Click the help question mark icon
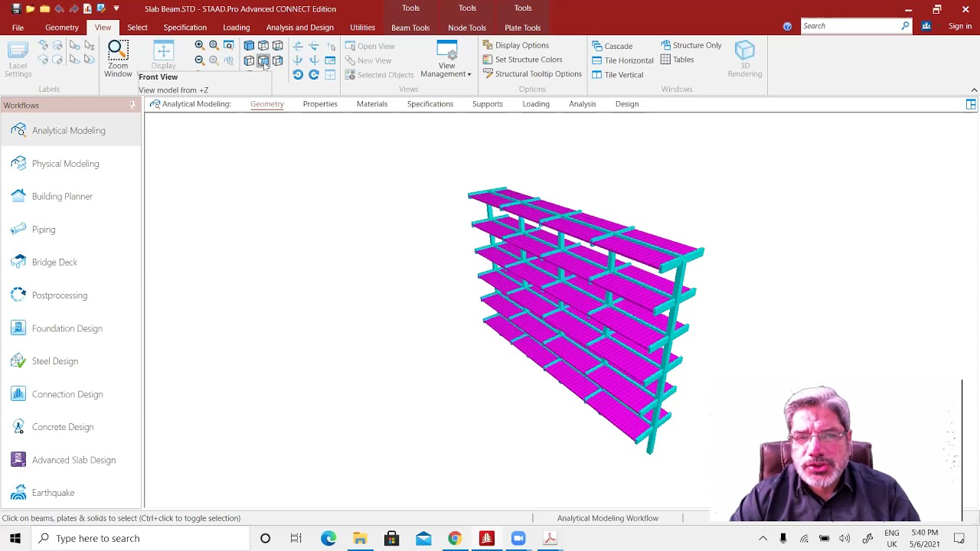 (x=787, y=27)
